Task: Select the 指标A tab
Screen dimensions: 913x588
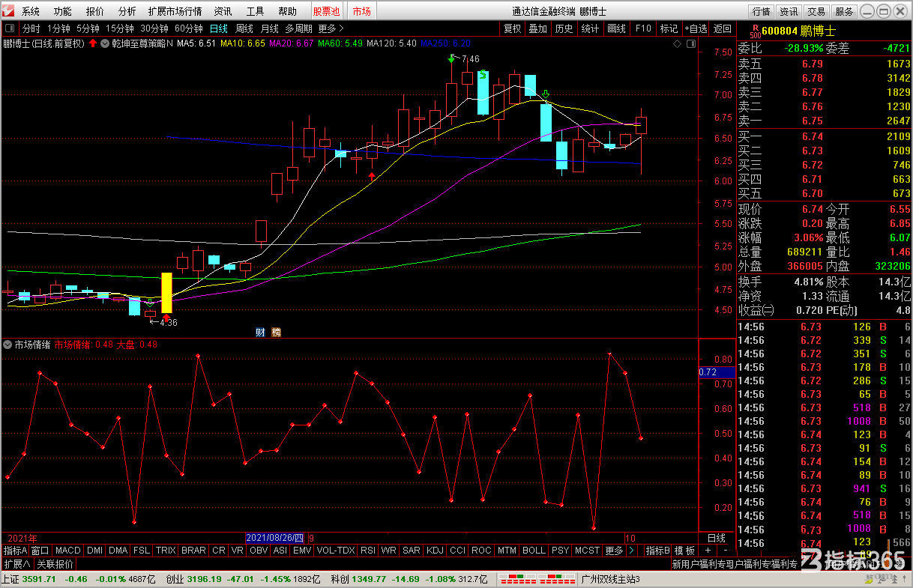Action: 15,551
